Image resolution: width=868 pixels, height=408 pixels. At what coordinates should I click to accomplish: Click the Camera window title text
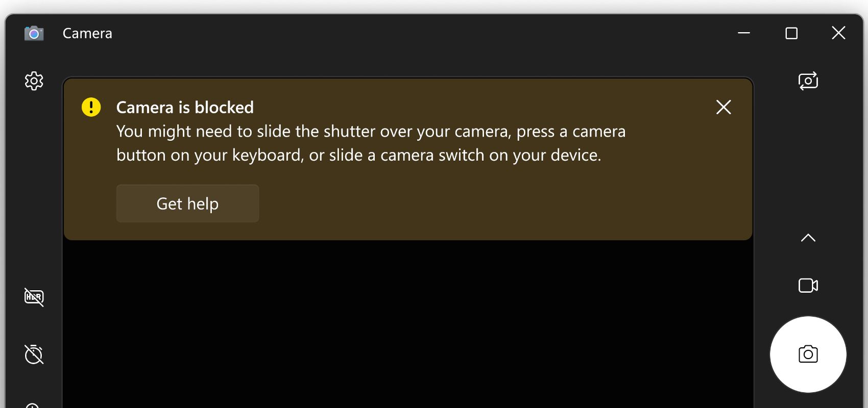pyautogui.click(x=87, y=33)
